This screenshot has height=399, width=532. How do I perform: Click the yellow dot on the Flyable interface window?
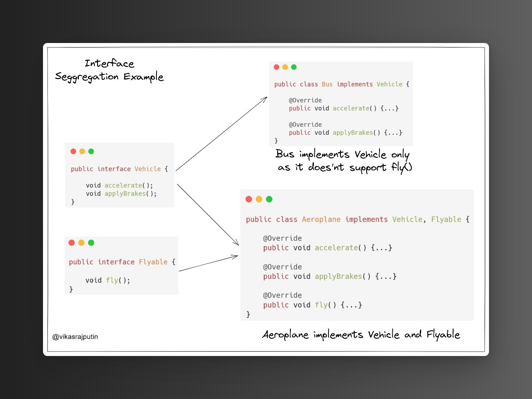point(82,243)
